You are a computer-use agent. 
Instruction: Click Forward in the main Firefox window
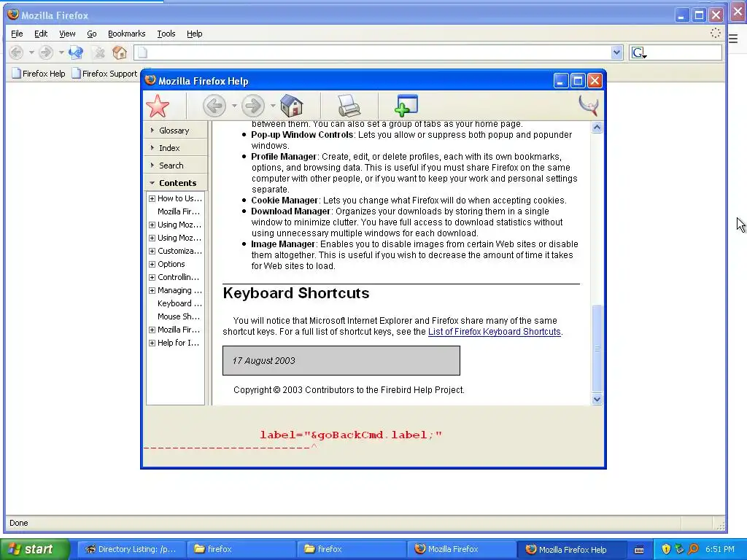coord(46,52)
